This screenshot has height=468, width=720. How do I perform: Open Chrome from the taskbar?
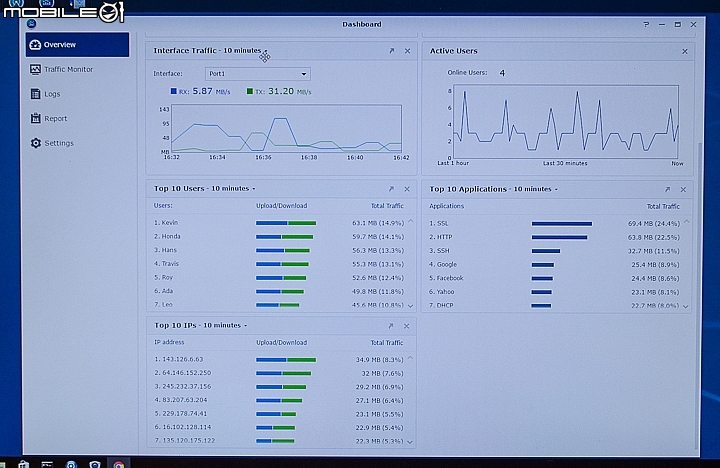(118, 464)
